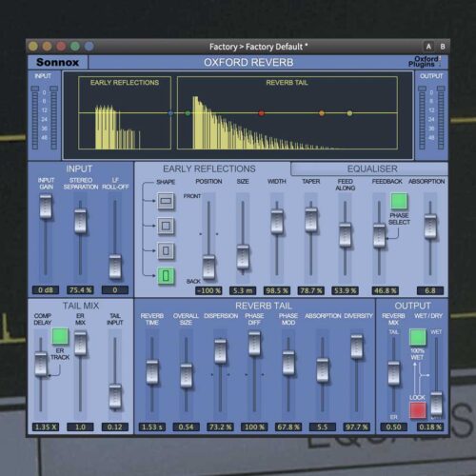Click the yellow node in the reverb tail display
The height and width of the screenshot is (476, 476).
[349, 113]
